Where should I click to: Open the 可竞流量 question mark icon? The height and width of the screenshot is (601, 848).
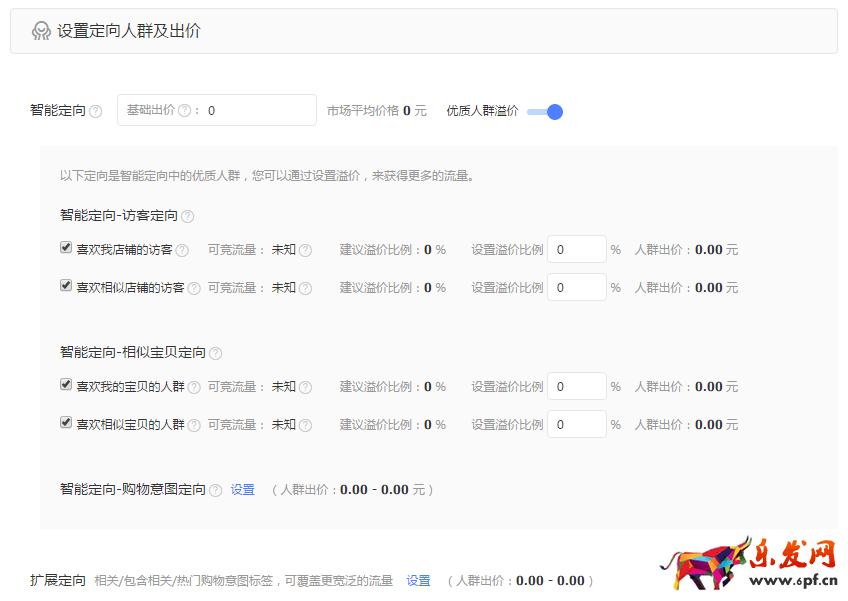(304, 248)
